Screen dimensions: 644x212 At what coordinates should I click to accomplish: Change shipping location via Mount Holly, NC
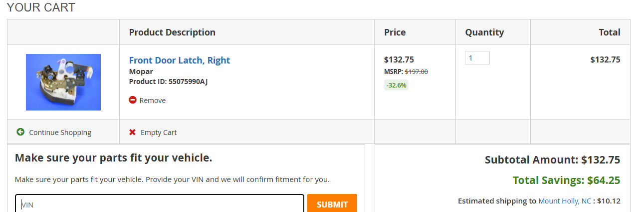(x=565, y=201)
